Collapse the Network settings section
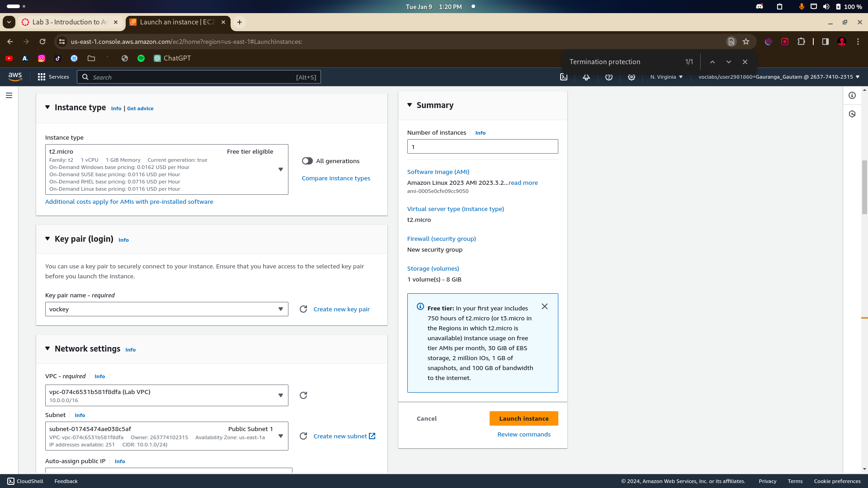The width and height of the screenshot is (868, 488). pyautogui.click(x=47, y=349)
